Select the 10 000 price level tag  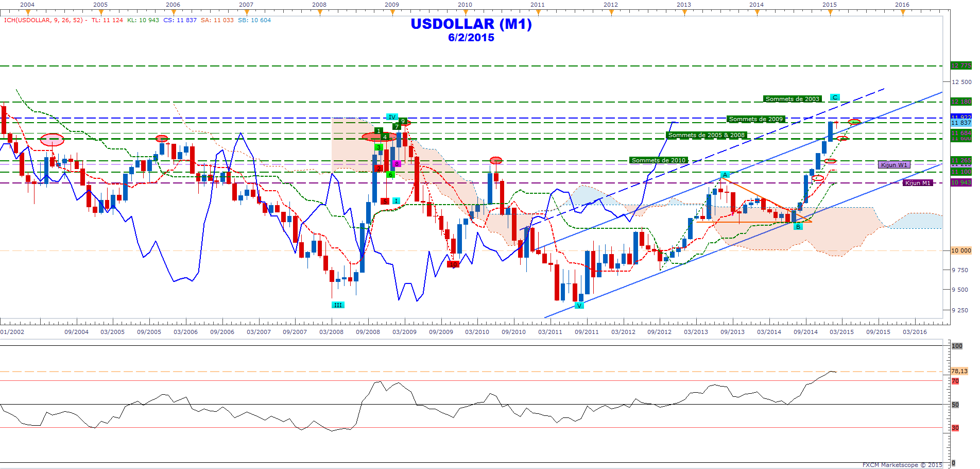click(961, 250)
